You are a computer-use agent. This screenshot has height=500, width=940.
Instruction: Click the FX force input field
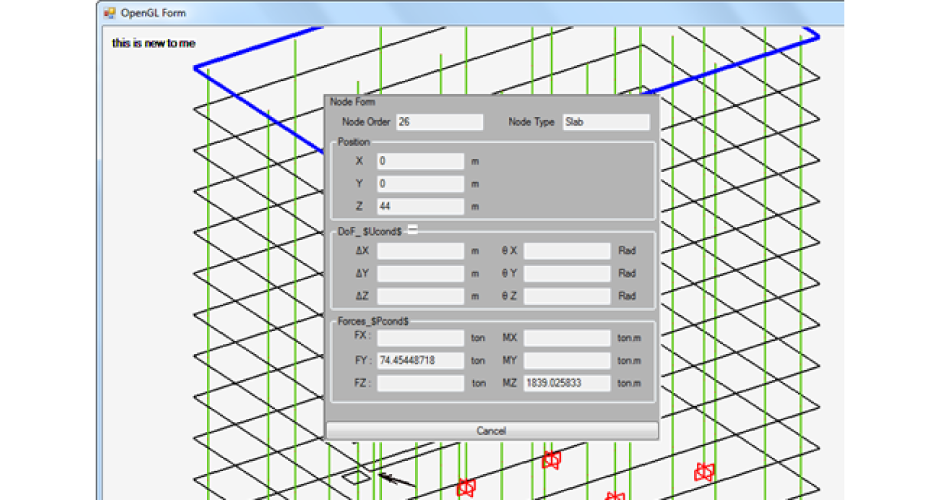click(x=420, y=338)
